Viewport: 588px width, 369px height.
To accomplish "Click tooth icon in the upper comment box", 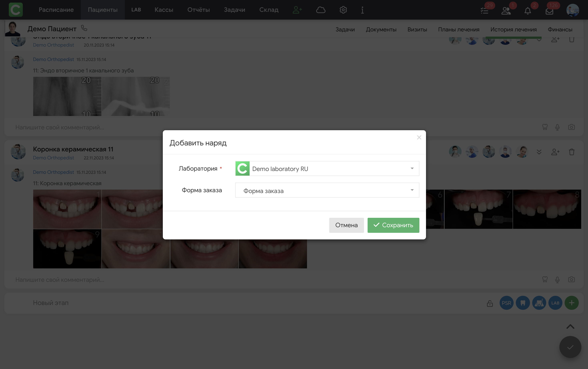I will click(545, 127).
